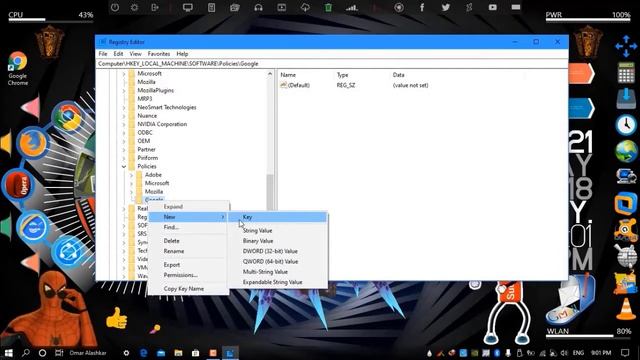Open Windows Start button
The image size is (640, 360).
point(8,353)
